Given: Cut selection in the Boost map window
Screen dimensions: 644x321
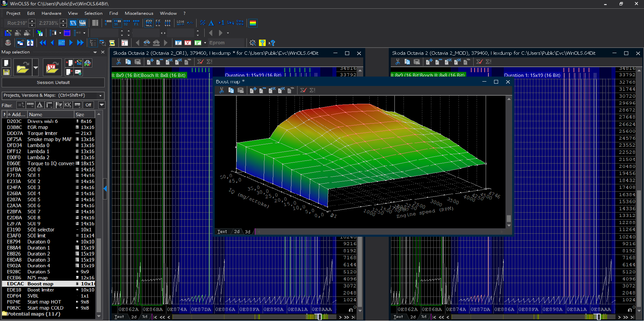Looking at the screenshot, I should pyautogui.click(x=221, y=91).
